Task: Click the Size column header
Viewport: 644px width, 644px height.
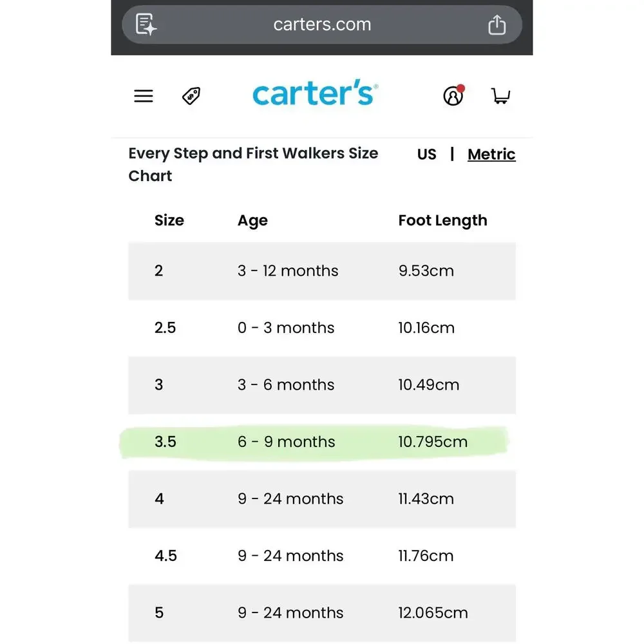Action: (169, 220)
